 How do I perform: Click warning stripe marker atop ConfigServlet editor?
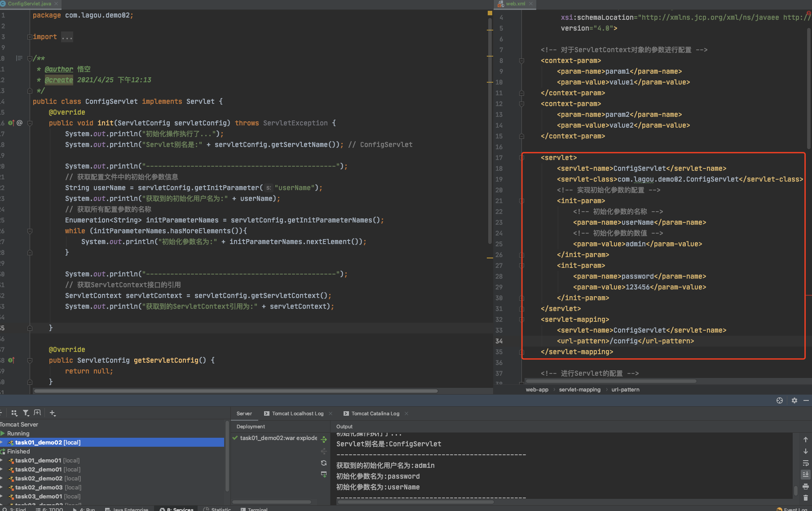(490, 13)
